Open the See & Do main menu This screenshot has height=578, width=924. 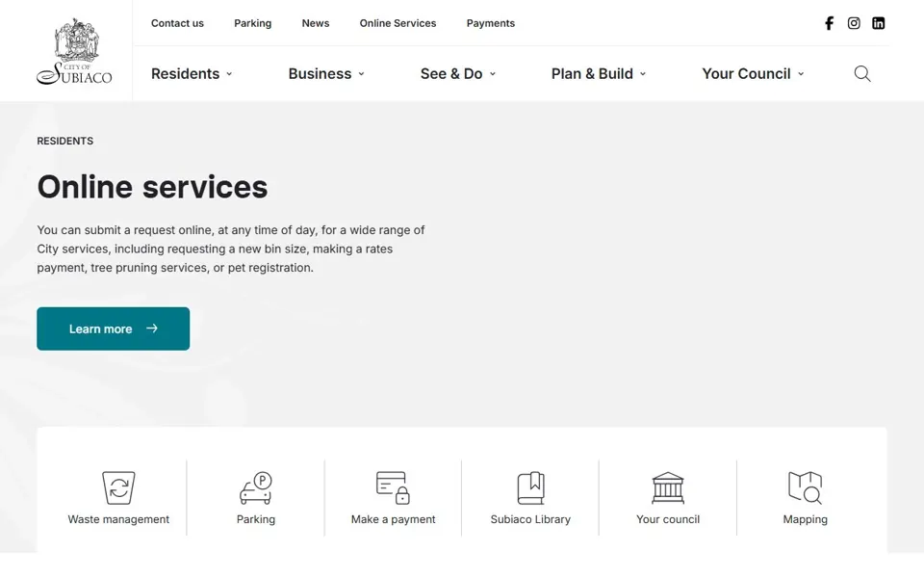click(x=451, y=74)
